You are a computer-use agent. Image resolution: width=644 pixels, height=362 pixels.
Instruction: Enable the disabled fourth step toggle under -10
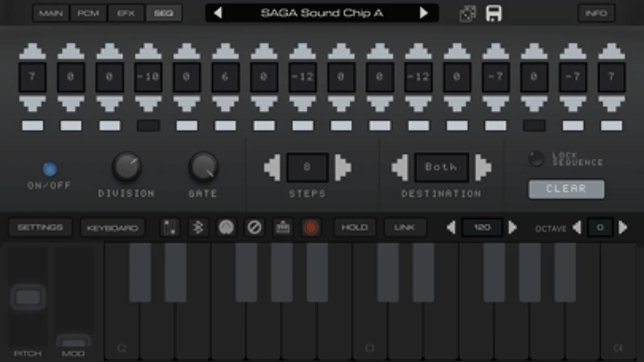pos(148,126)
